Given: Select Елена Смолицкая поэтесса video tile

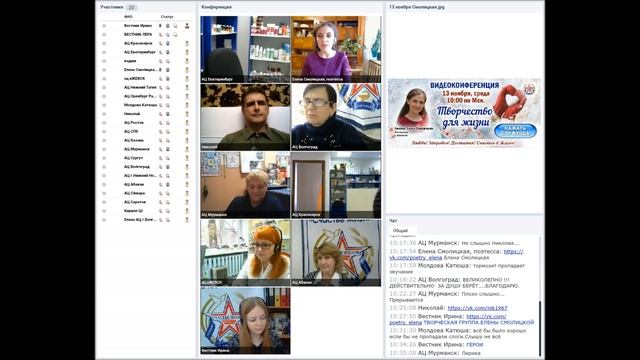Looking at the screenshot, I should click(336, 49).
